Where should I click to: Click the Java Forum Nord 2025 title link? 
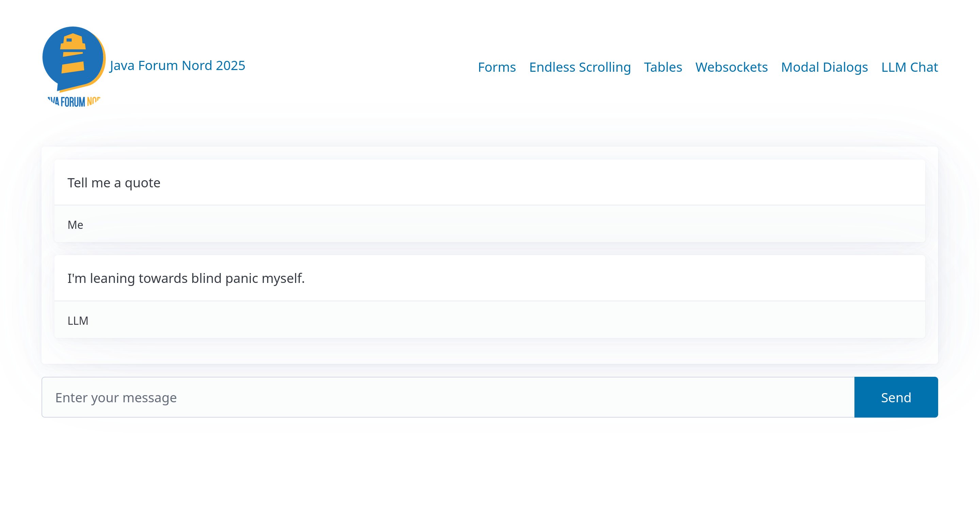(177, 65)
